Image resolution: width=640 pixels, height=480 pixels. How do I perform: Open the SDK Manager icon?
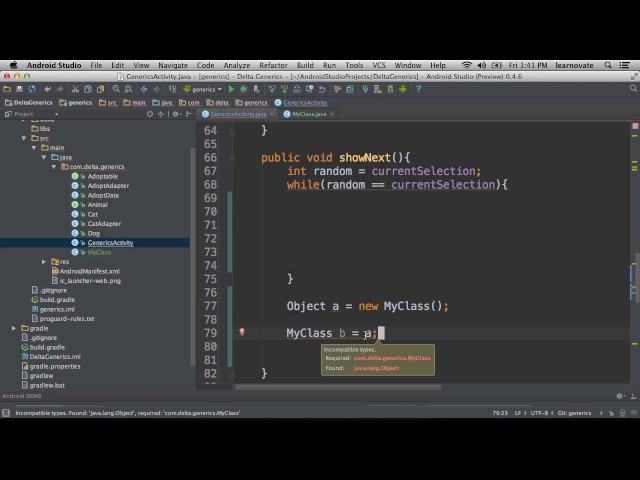(391, 89)
